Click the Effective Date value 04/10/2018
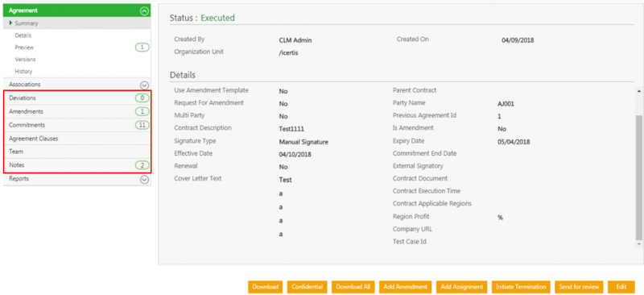Screen dimensions: 644x295 click(x=295, y=154)
